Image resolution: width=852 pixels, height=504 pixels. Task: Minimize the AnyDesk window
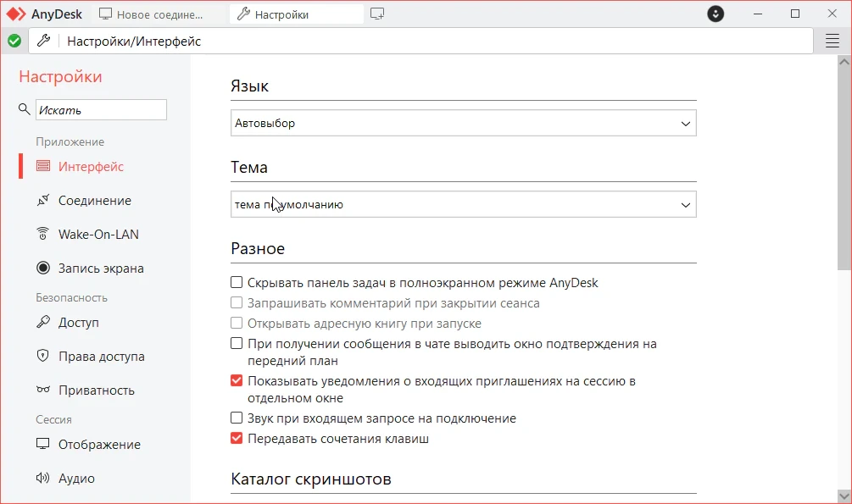tap(758, 14)
